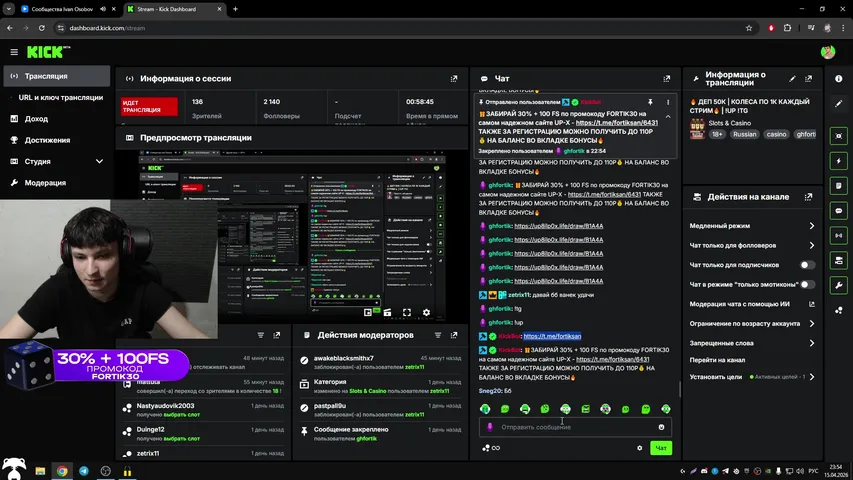Open the tab search dropdown in Chrome

point(9,9)
